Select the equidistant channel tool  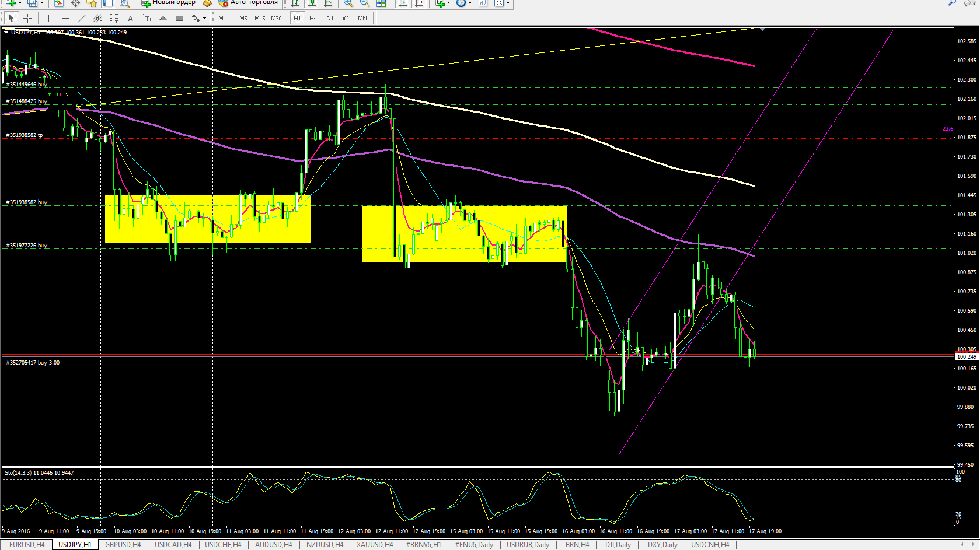97,18
